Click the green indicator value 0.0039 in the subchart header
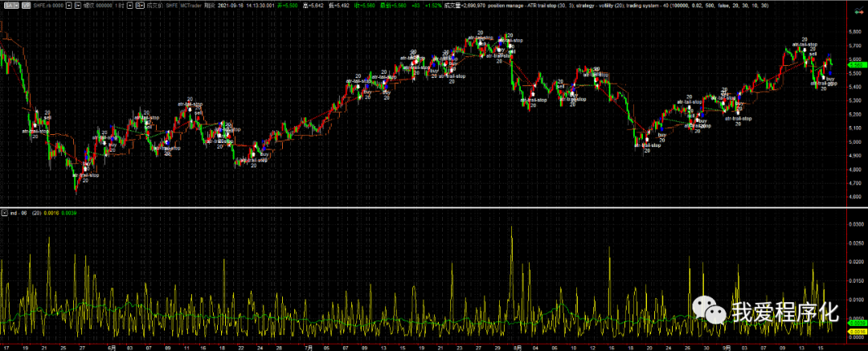 (68, 213)
